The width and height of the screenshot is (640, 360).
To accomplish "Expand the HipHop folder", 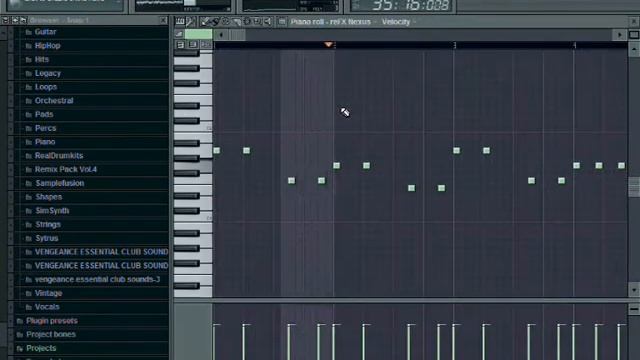I will 47,46.
